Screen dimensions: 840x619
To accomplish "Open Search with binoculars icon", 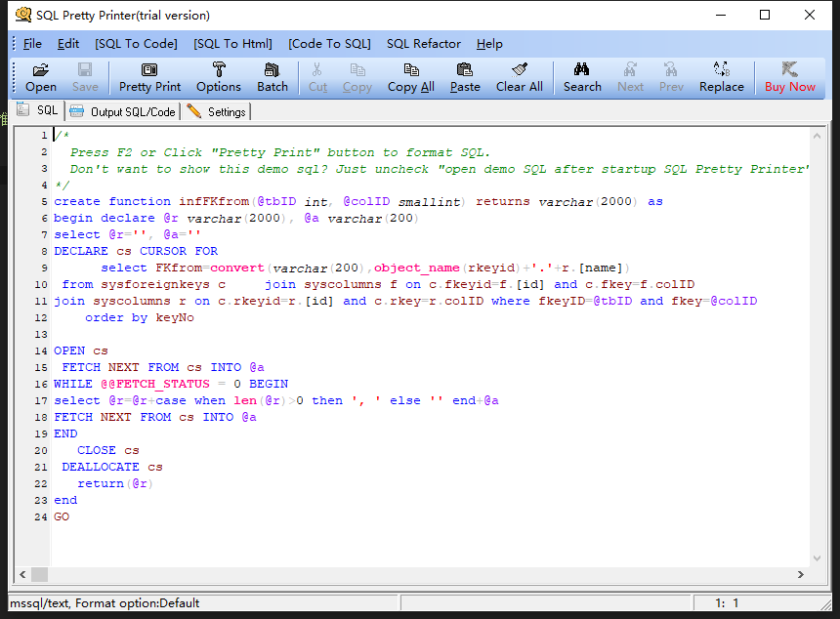I will (582, 78).
